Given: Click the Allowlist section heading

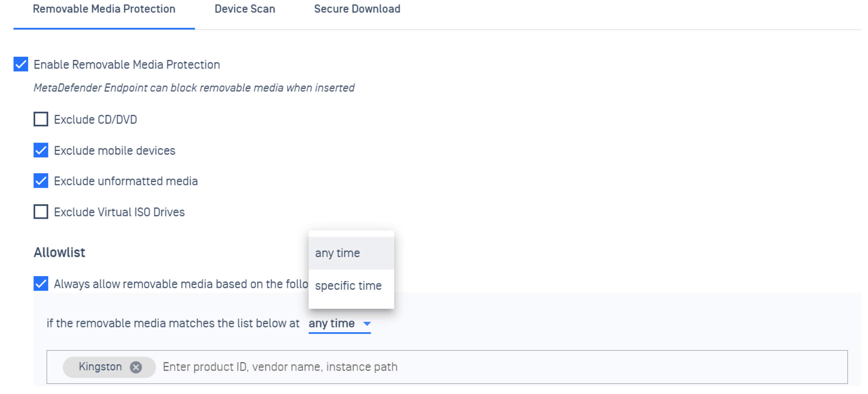Looking at the screenshot, I should [59, 253].
